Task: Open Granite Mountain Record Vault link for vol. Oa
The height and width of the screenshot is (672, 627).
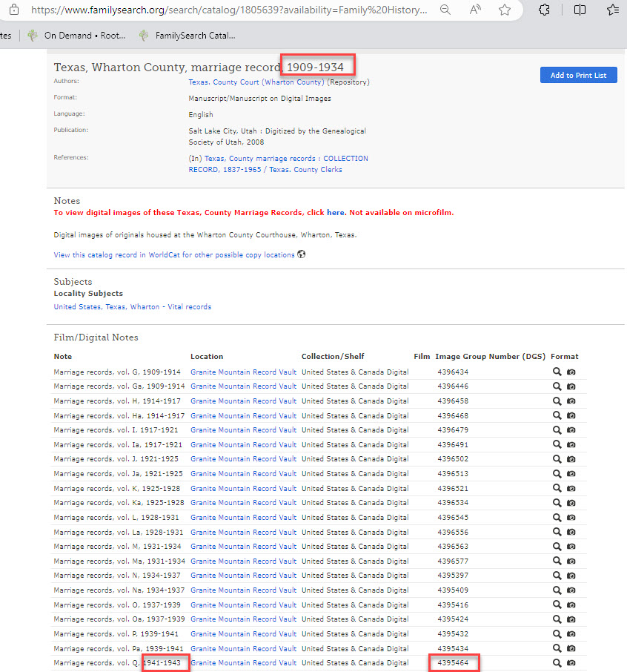Action: click(x=243, y=619)
